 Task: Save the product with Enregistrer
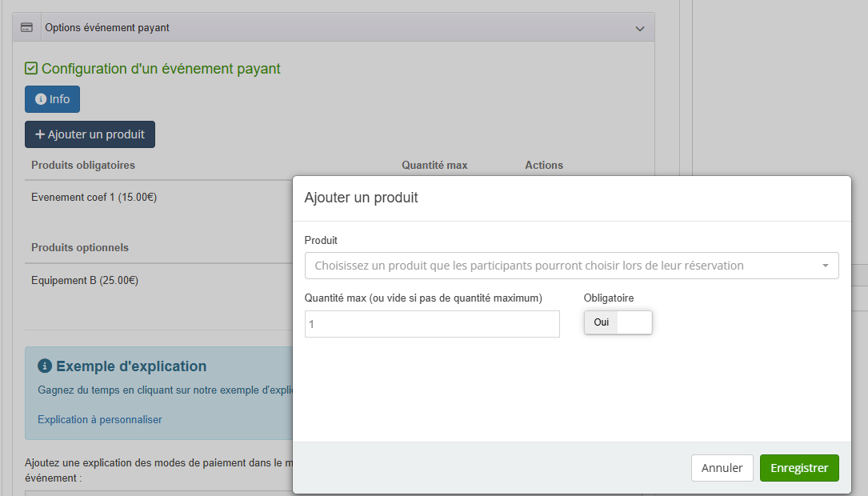[798, 468]
